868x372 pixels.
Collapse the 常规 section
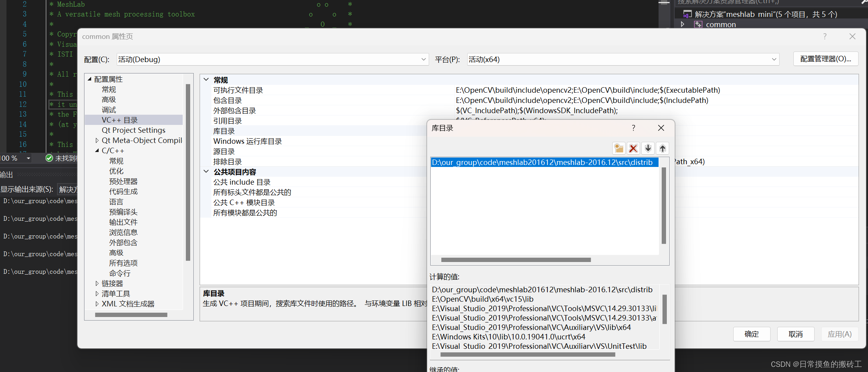pos(206,79)
